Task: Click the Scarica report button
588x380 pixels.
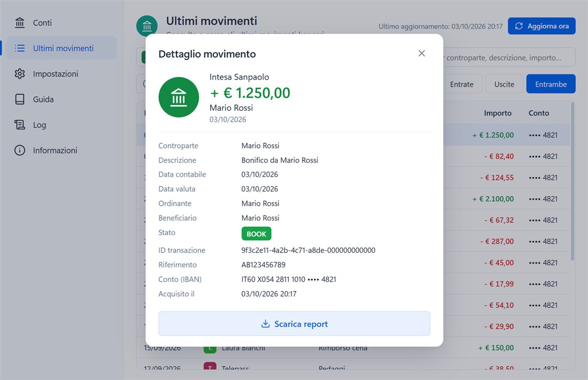Action: point(294,324)
